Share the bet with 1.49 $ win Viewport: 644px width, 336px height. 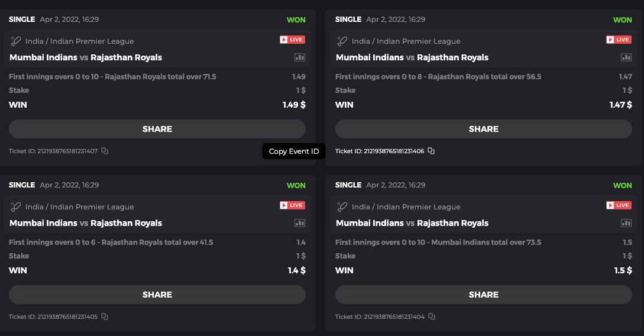(x=157, y=129)
